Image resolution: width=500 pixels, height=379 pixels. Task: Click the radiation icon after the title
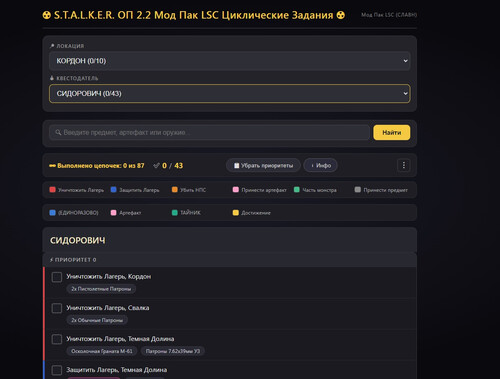click(x=340, y=15)
